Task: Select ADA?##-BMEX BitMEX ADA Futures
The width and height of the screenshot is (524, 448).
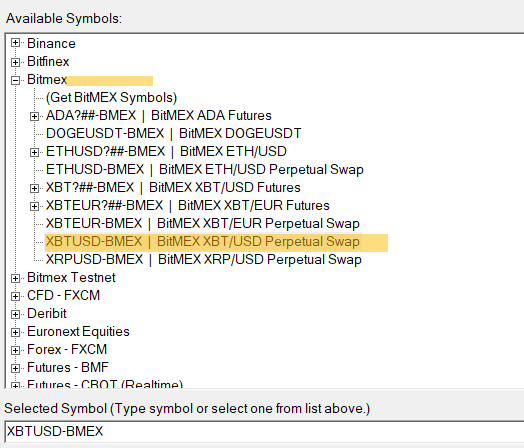Action: point(159,116)
